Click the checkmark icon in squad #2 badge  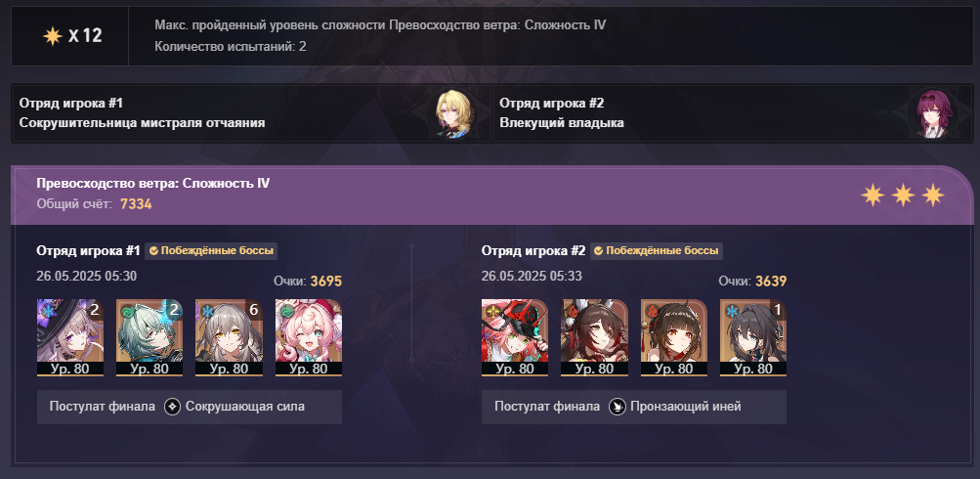pos(599,251)
